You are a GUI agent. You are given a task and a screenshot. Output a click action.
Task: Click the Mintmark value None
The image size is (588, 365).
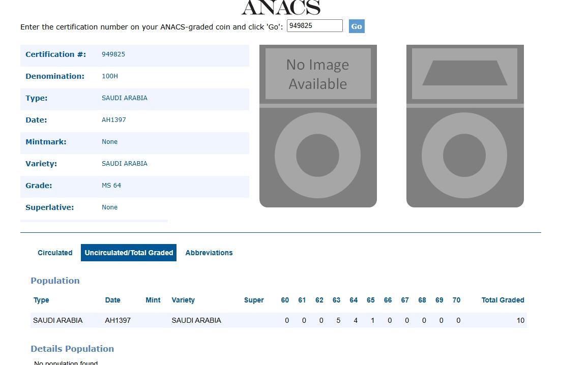[109, 142]
